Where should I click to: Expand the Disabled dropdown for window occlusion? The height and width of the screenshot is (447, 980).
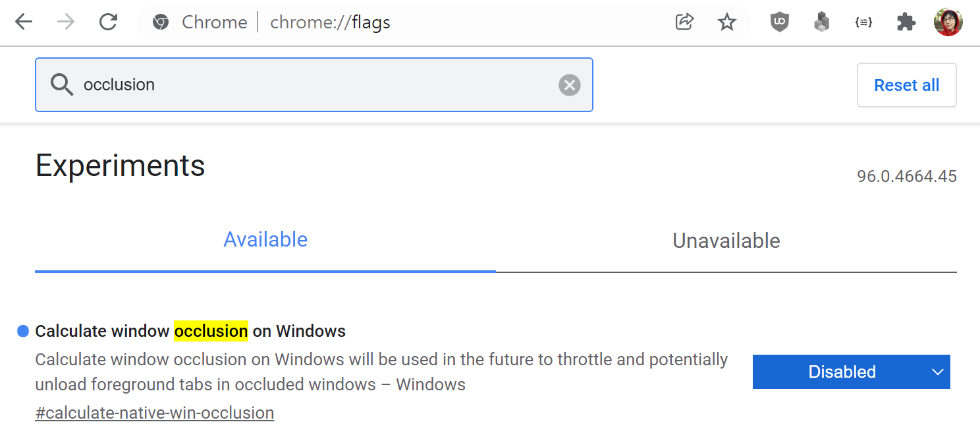pos(852,372)
